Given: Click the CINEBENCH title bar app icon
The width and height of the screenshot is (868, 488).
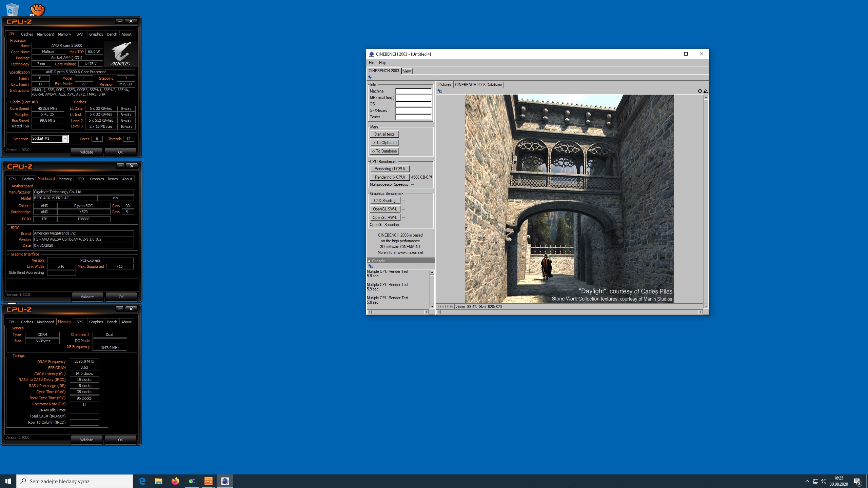Looking at the screenshot, I should tap(372, 54).
